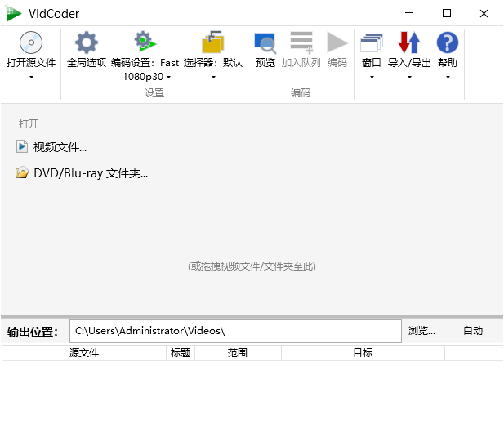Click the Window icon in toolbar
Viewport: 504px width, 425px height.
(x=371, y=42)
